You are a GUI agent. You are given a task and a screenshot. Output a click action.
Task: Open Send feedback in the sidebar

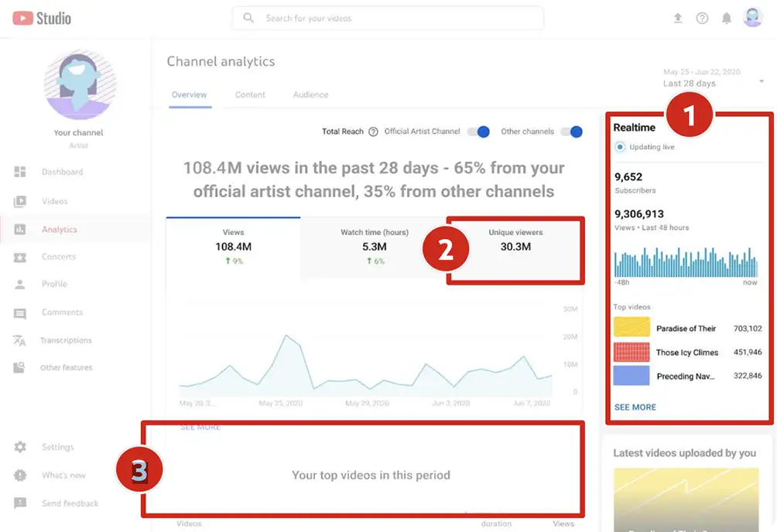(x=70, y=503)
